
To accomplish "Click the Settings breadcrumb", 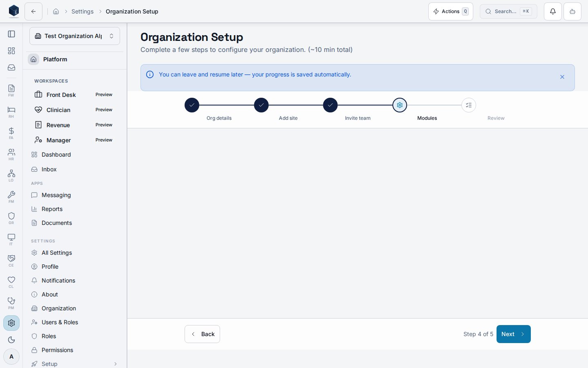I will (82, 11).
